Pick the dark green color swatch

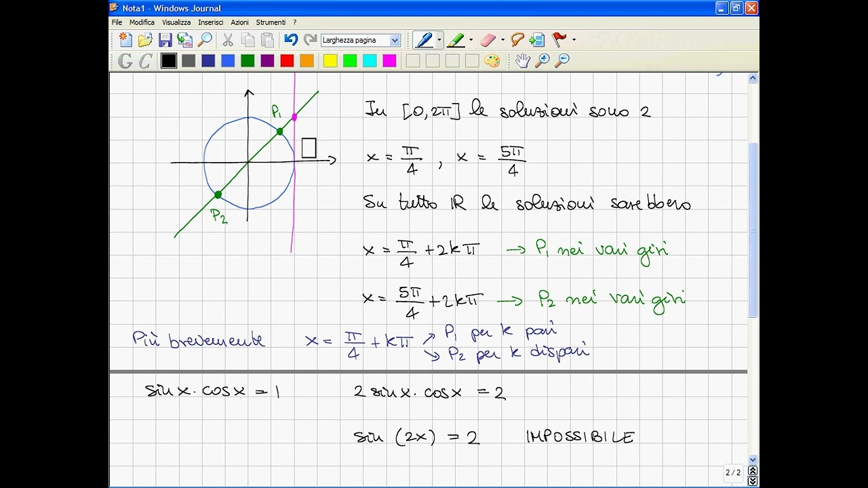click(248, 61)
